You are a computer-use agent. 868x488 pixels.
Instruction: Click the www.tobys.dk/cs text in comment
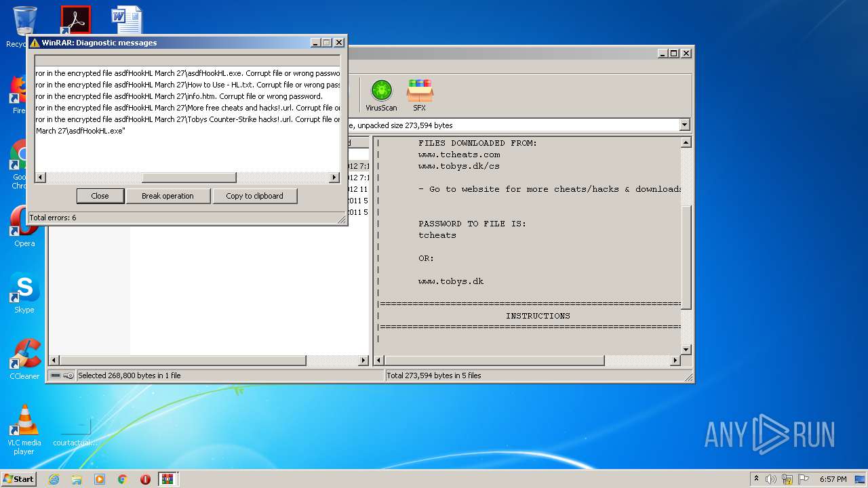click(x=459, y=166)
